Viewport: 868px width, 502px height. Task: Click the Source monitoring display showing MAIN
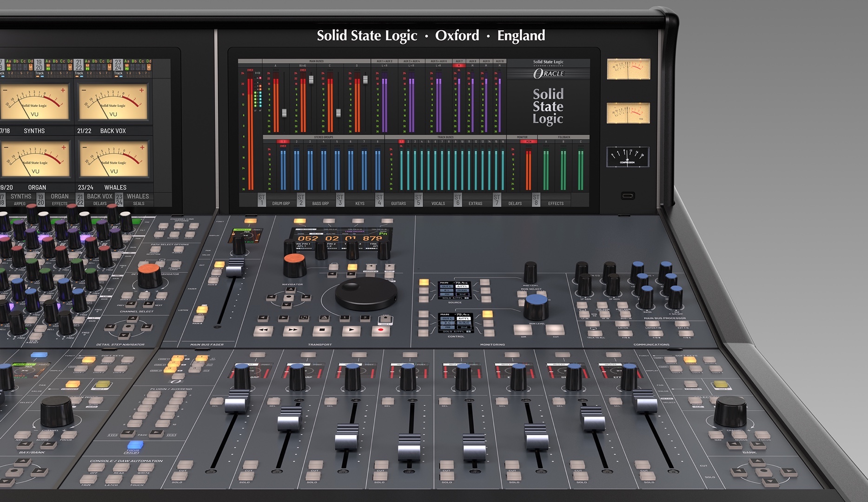point(454,290)
